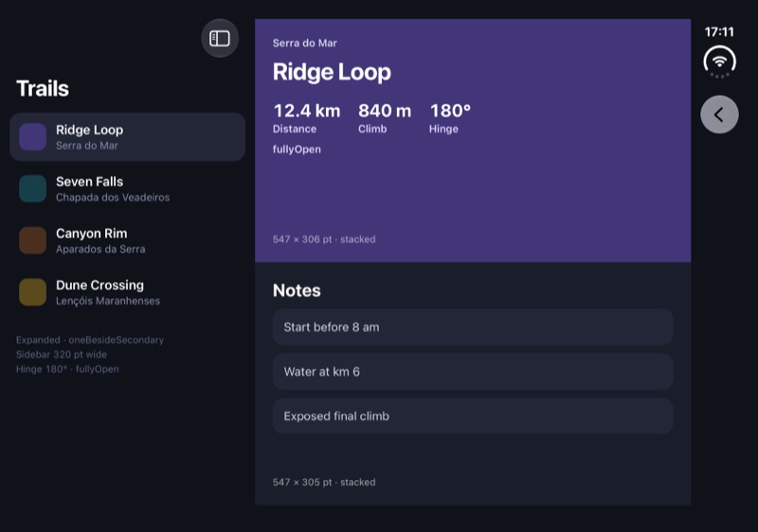
Task: Click 'Sidebar 320 pt wide' status text
Action: 62,354
